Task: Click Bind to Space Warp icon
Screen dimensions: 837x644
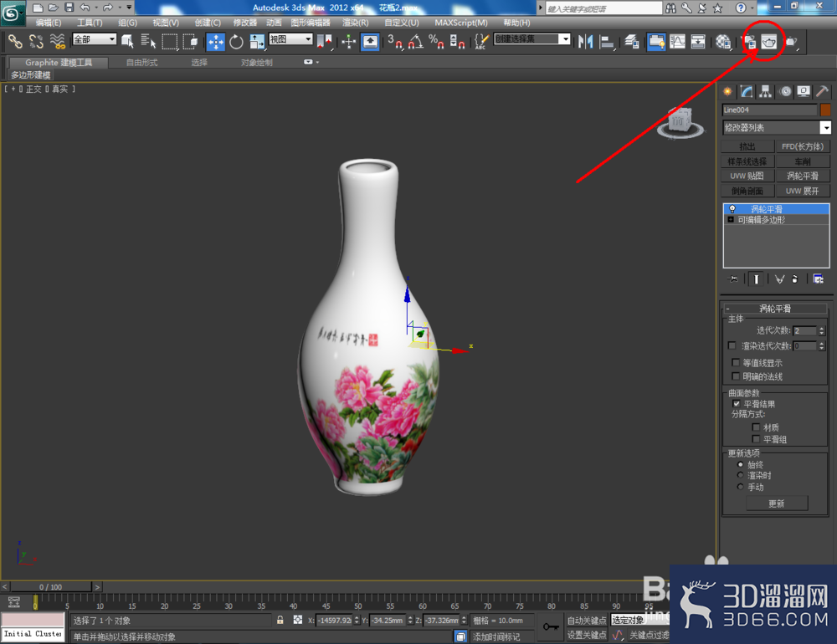Action: point(57,41)
